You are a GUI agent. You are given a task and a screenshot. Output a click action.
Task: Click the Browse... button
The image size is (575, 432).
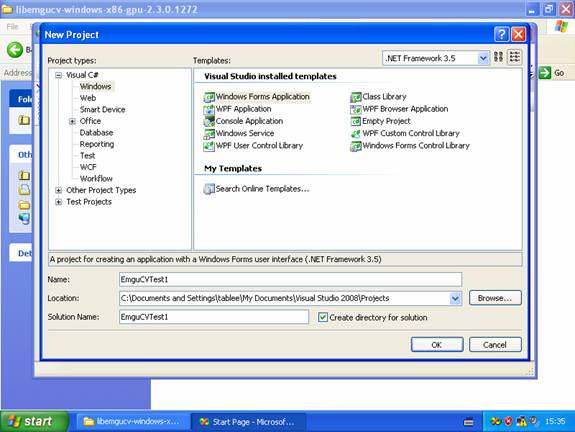[495, 298]
